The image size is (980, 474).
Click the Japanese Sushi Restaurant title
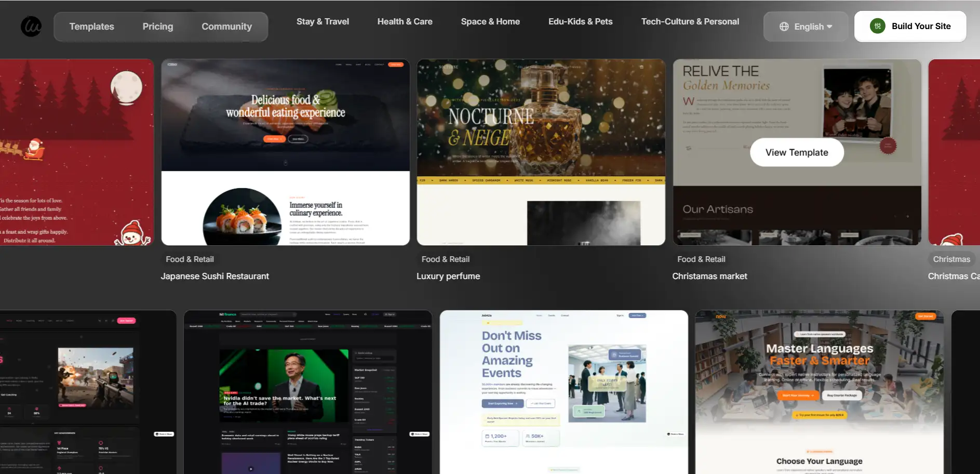214,276
